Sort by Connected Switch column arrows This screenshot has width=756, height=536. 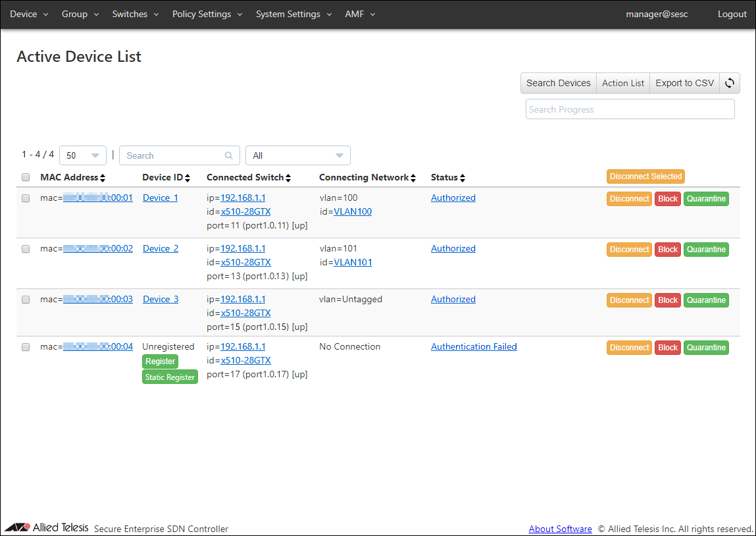tap(288, 178)
